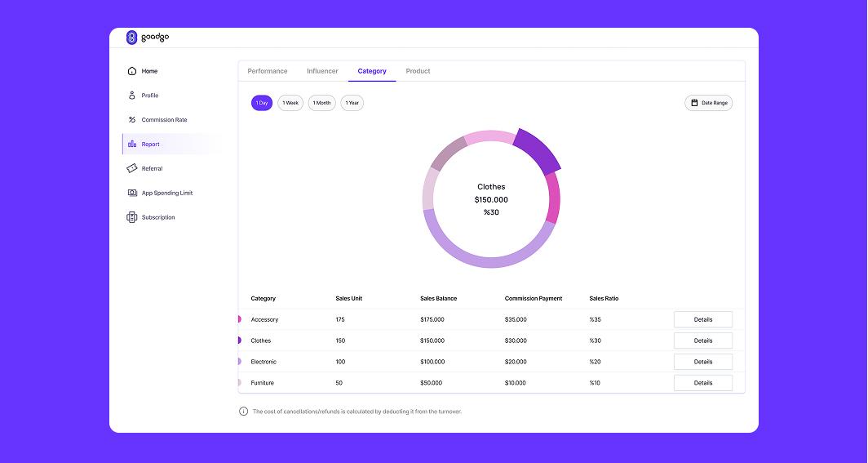Switch to the Performance tab
Screen dimensions: 868x463
point(268,71)
